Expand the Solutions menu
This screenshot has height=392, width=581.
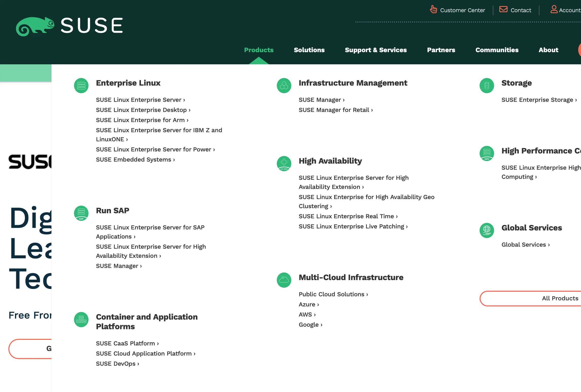tap(309, 50)
